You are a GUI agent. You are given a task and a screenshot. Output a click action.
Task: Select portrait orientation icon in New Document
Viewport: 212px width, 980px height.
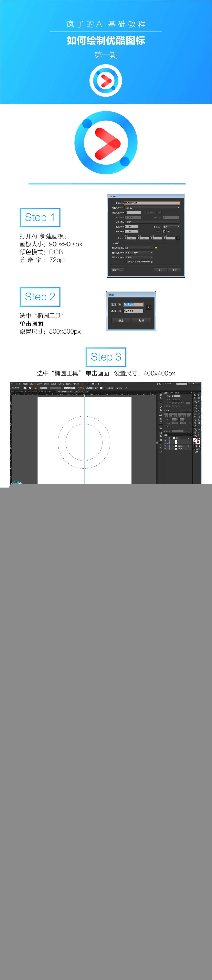[x=164, y=231]
